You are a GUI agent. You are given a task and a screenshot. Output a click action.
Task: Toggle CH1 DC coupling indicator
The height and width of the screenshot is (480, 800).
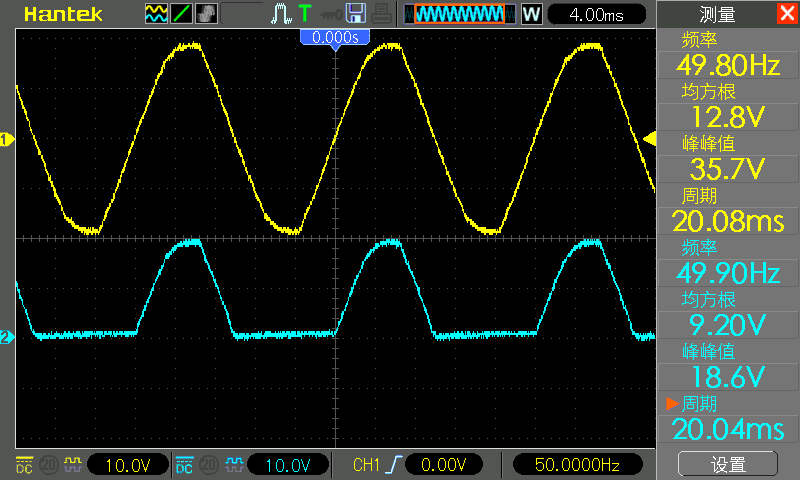[23, 465]
